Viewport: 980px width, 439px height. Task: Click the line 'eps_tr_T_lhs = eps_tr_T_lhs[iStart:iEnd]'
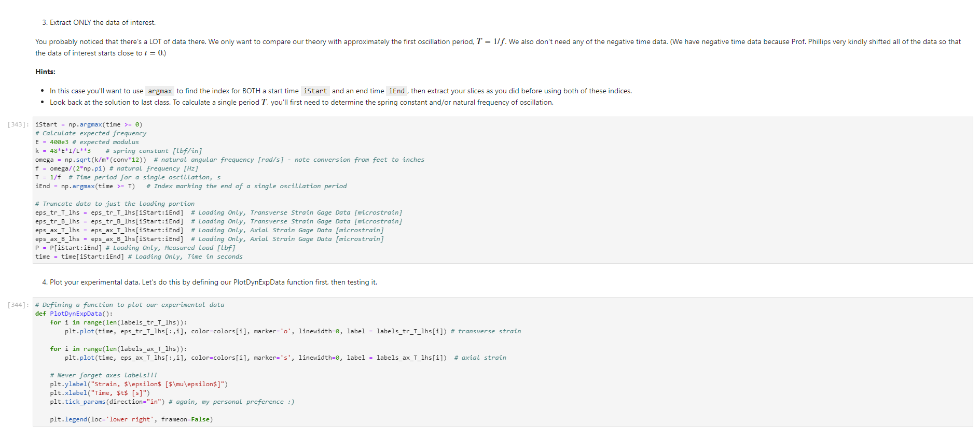219,213
